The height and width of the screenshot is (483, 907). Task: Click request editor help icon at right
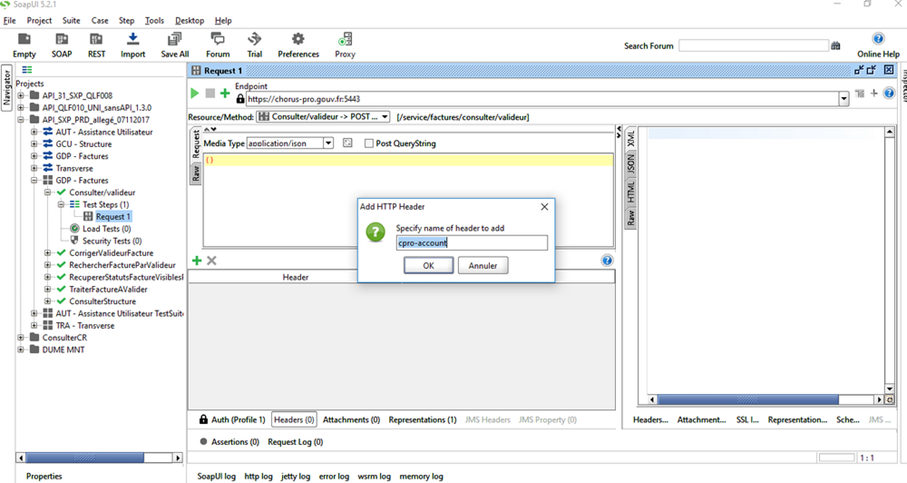coord(889,93)
